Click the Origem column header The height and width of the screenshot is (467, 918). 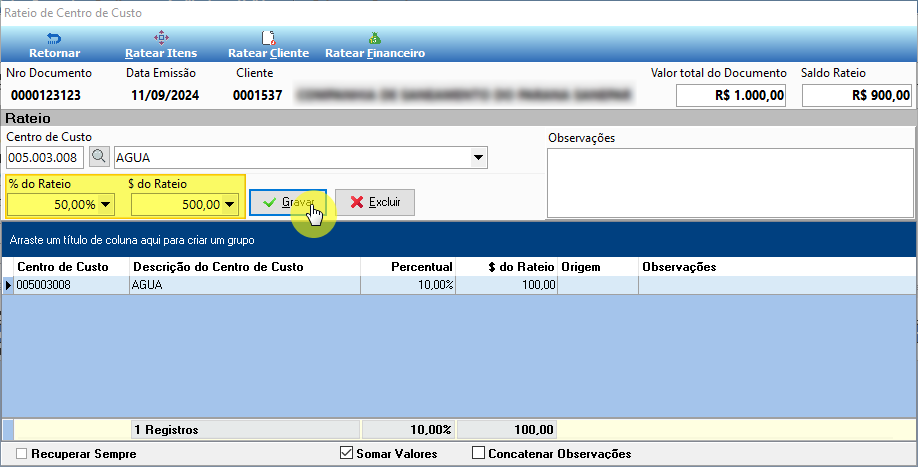[598, 267]
